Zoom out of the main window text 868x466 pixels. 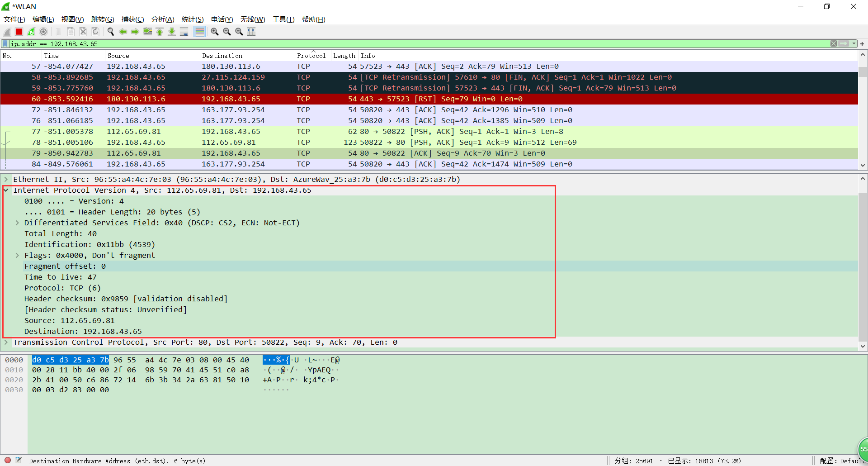[227, 32]
